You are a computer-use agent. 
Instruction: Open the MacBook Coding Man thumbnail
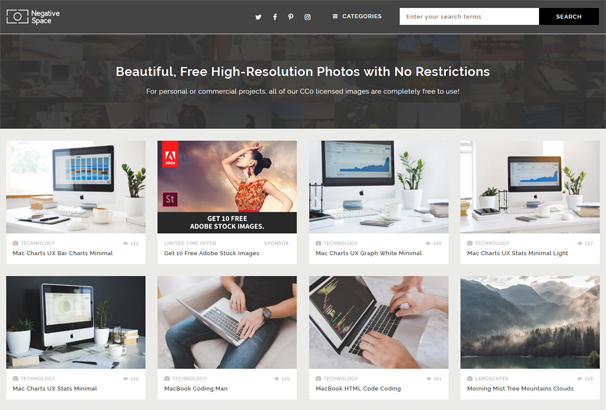[x=227, y=322]
